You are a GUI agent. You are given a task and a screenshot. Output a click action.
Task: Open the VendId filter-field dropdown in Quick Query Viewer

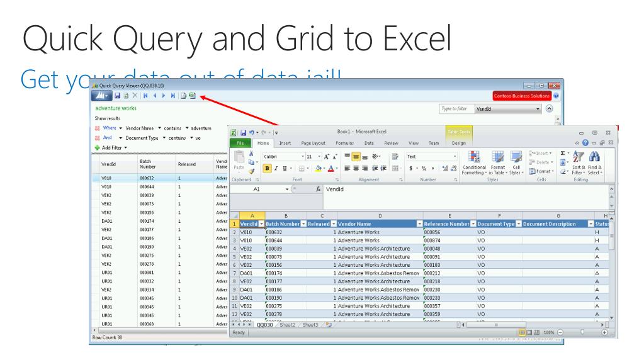[537, 109]
